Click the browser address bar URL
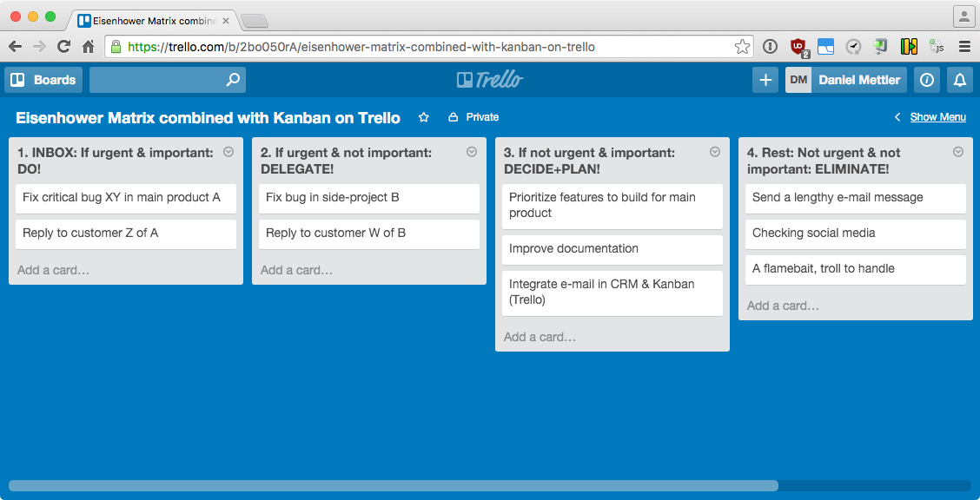The width and height of the screenshot is (980, 500). pyautogui.click(x=361, y=47)
